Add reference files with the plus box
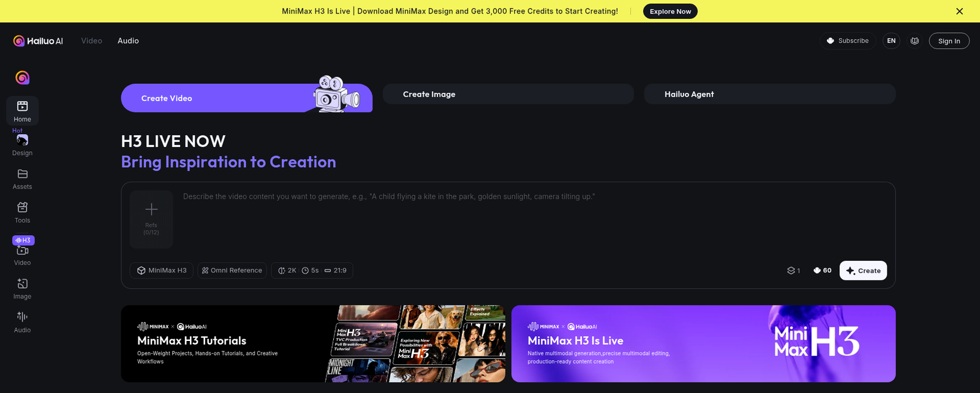This screenshot has width=980, height=393. tap(151, 219)
